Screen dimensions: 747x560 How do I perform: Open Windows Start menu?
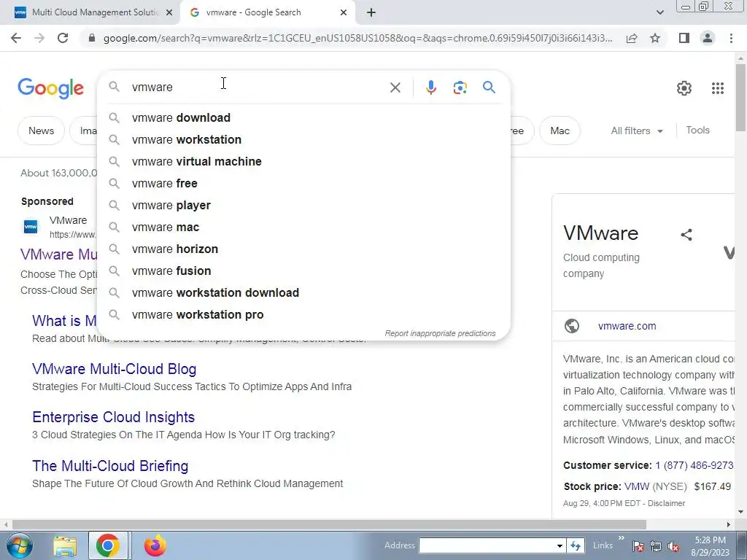tap(20, 545)
